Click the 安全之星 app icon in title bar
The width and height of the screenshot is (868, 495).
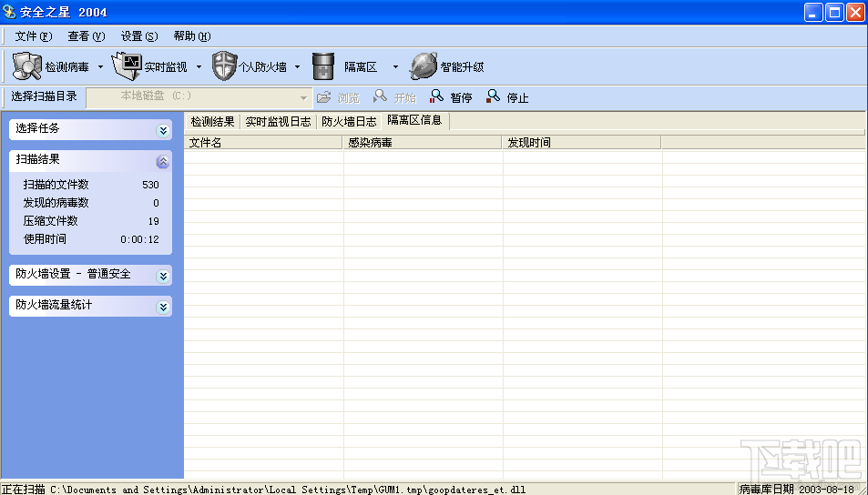[x=9, y=12]
